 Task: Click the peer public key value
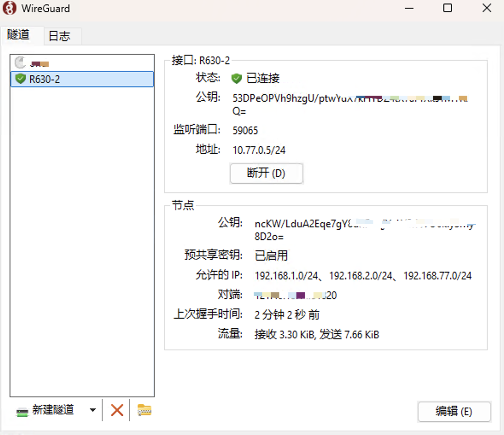click(365, 230)
